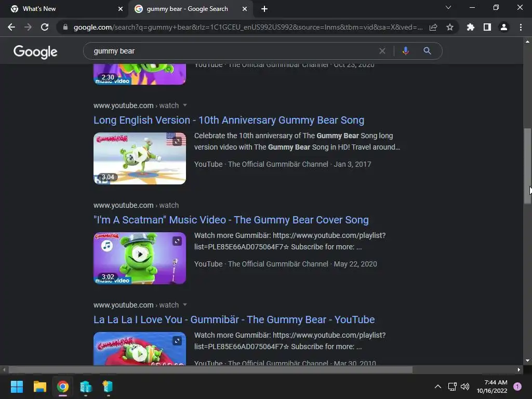
Task: Focus the browser address bar URL
Action: [248, 27]
